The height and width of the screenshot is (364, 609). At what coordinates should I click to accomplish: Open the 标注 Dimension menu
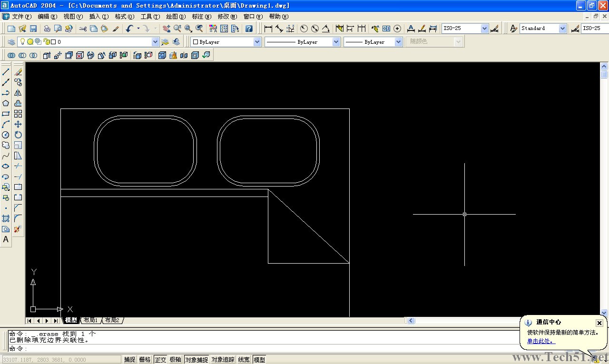[x=201, y=17]
